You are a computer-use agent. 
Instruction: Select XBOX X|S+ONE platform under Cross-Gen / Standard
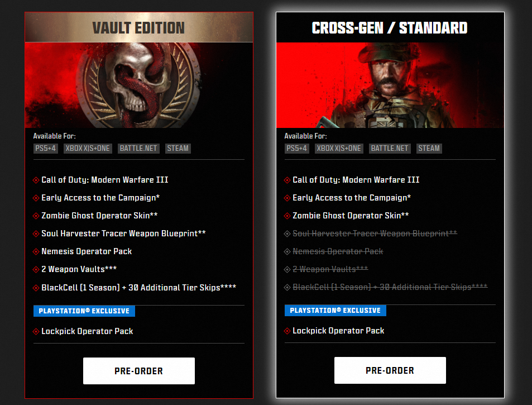[x=339, y=149]
